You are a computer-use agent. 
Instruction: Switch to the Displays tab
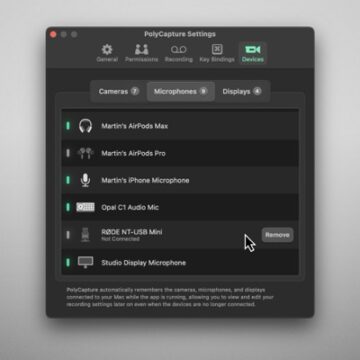click(x=242, y=91)
